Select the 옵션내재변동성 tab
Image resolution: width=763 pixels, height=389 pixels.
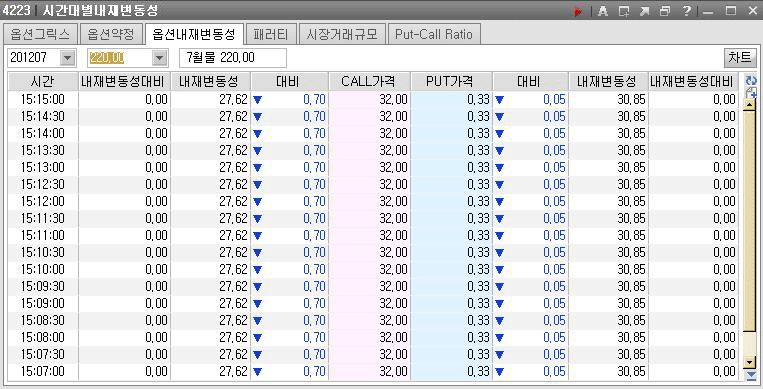(x=194, y=34)
